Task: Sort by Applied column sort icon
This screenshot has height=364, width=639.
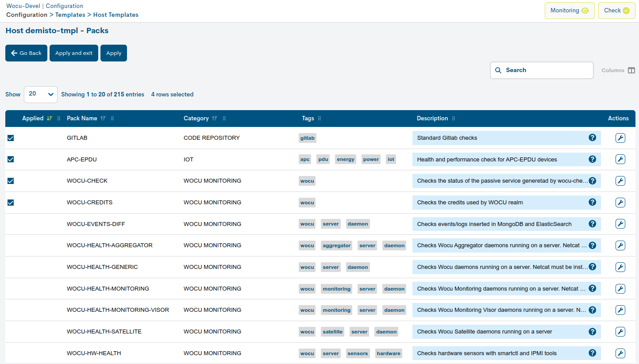Action: tap(50, 119)
